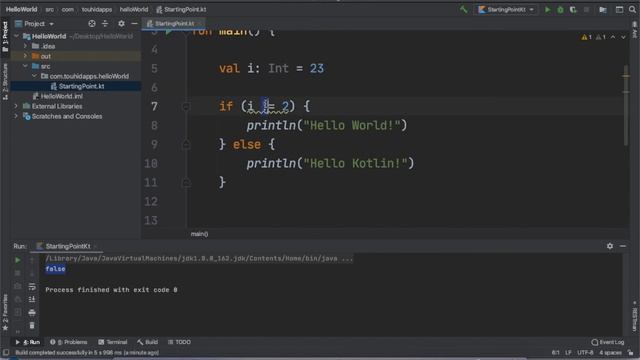Toggle tool window bars status icon
This screenshot has width=640, height=360.
tap(6, 352)
